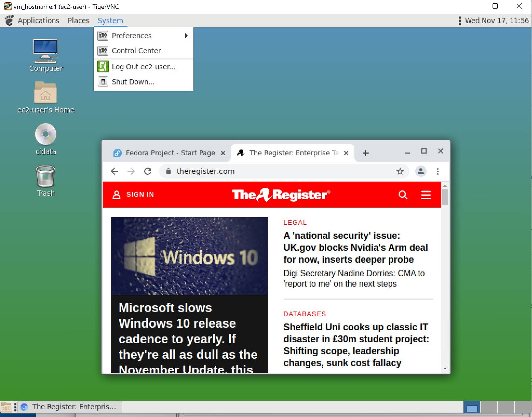
Task: Click the System menu in top bar
Action: pos(110,20)
